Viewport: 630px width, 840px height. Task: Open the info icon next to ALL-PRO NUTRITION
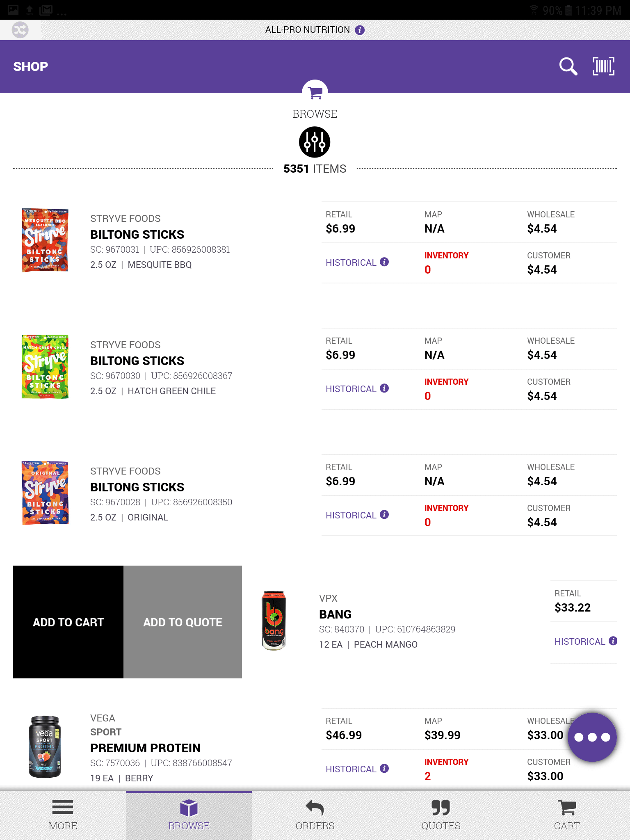tap(360, 30)
